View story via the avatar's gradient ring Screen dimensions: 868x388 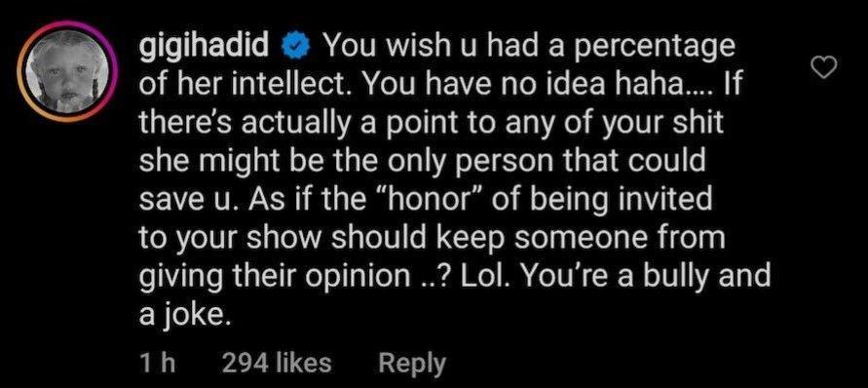[x=67, y=71]
